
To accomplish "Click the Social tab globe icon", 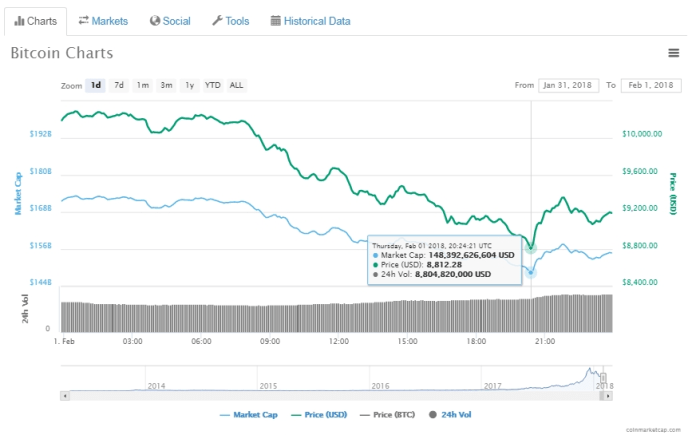I will [154, 20].
